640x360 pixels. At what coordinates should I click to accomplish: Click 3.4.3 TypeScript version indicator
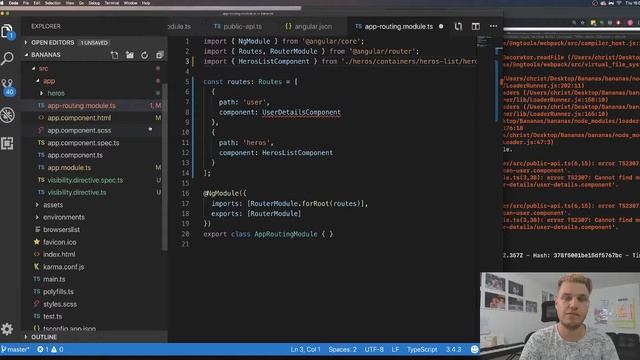coord(453,349)
